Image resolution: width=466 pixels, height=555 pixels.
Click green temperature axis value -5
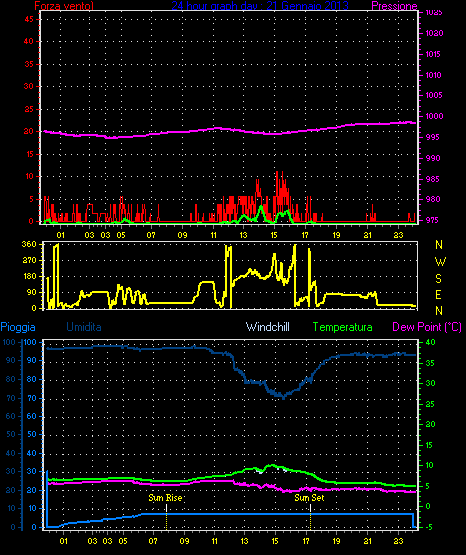(x=428, y=527)
